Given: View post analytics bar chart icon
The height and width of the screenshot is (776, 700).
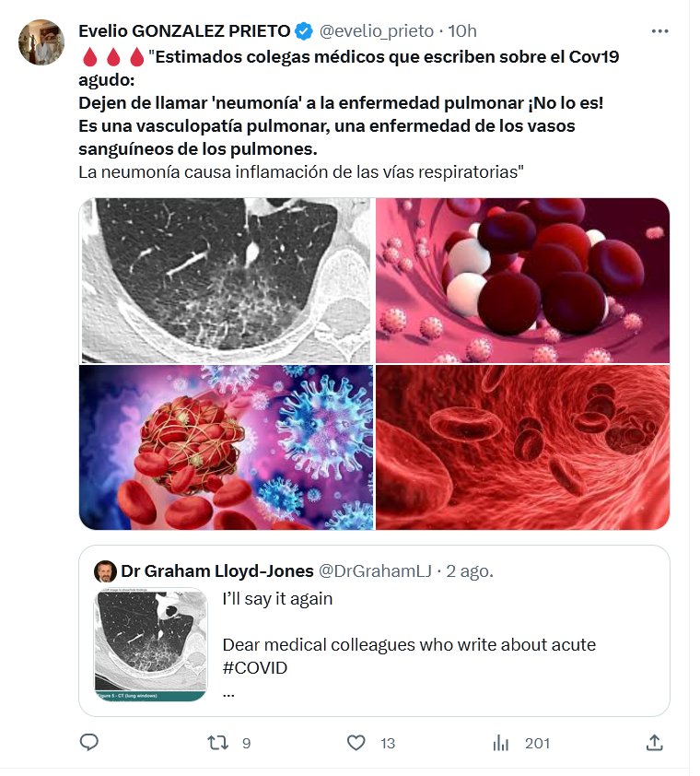Looking at the screenshot, I should (x=501, y=742).
